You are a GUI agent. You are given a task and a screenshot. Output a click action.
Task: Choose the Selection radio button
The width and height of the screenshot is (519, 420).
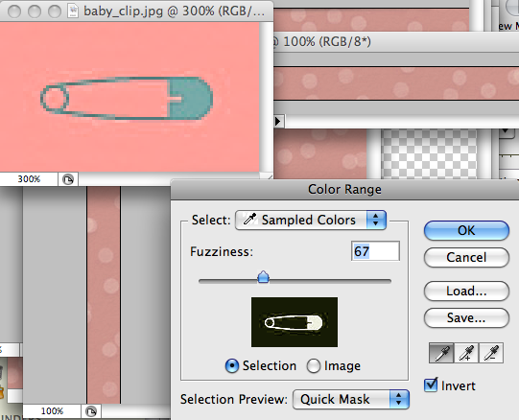click(232, 366)
